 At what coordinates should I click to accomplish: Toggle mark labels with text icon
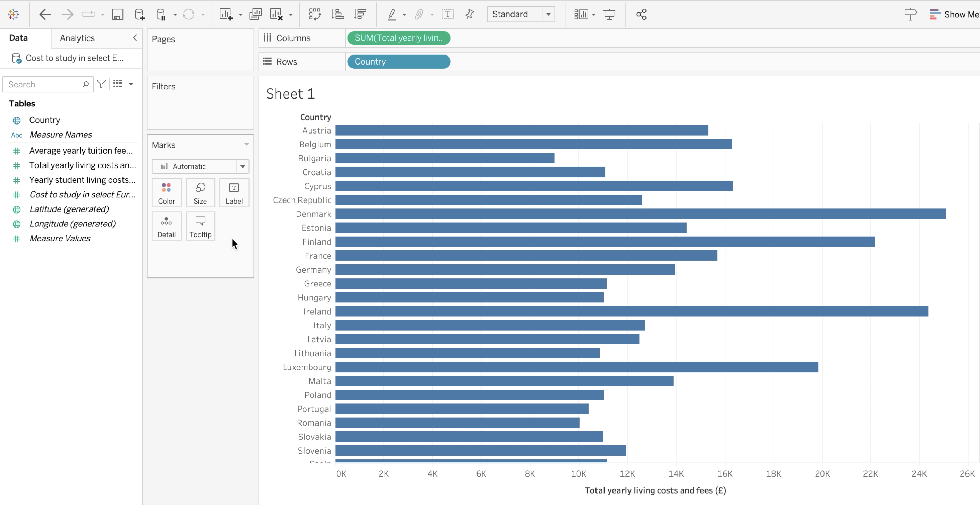tap(447, 15)
